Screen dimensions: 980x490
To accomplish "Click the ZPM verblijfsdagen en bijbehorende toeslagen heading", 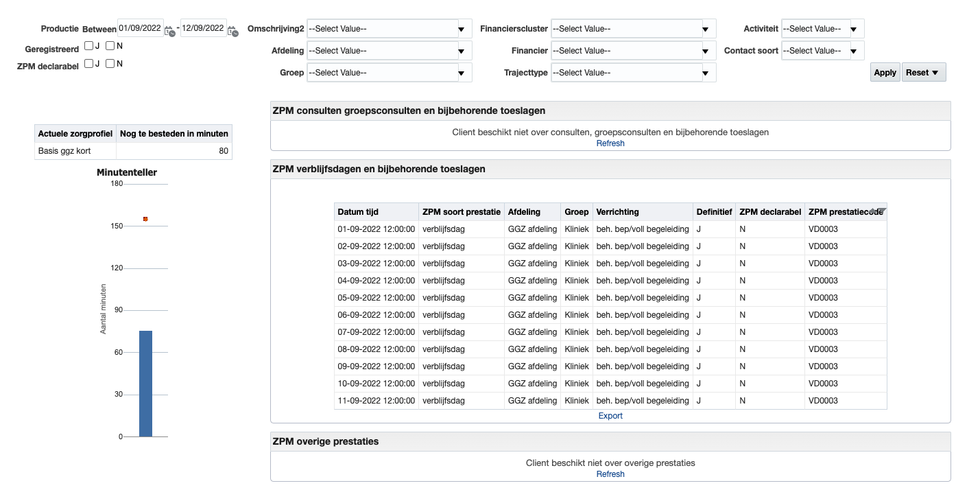I will click(379, 169).
